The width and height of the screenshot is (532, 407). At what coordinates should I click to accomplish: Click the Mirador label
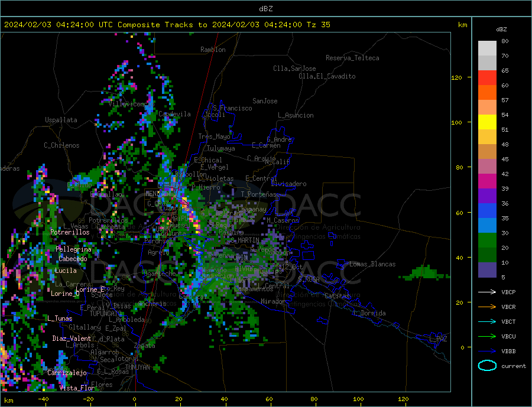pos(273,301)
